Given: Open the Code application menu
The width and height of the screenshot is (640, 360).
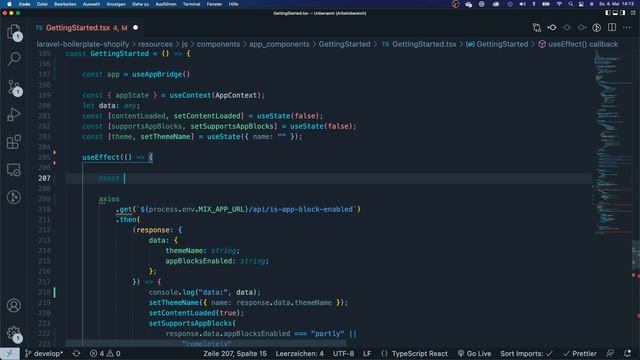Looking at the screenshot, I should coord(24,4).
